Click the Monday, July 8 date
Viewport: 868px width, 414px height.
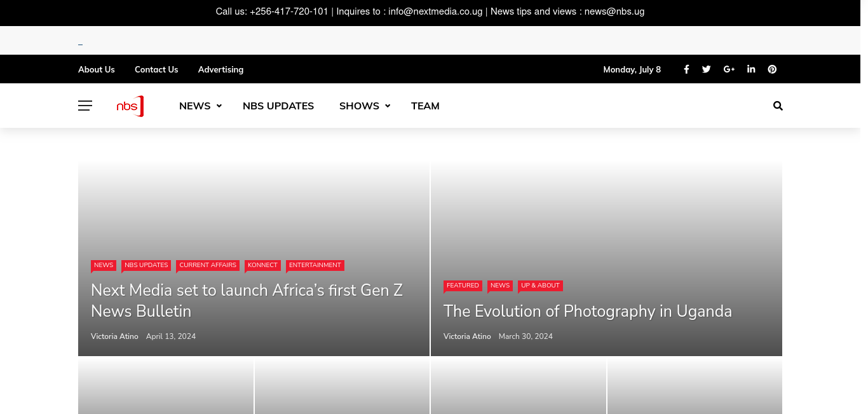(632, 69)
